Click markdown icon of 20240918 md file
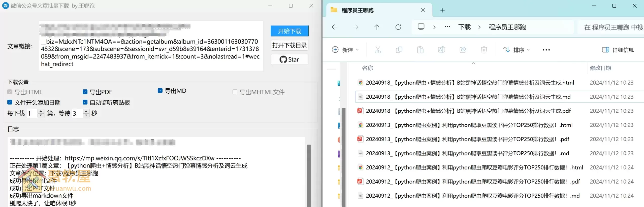 [x=361, y=97]
